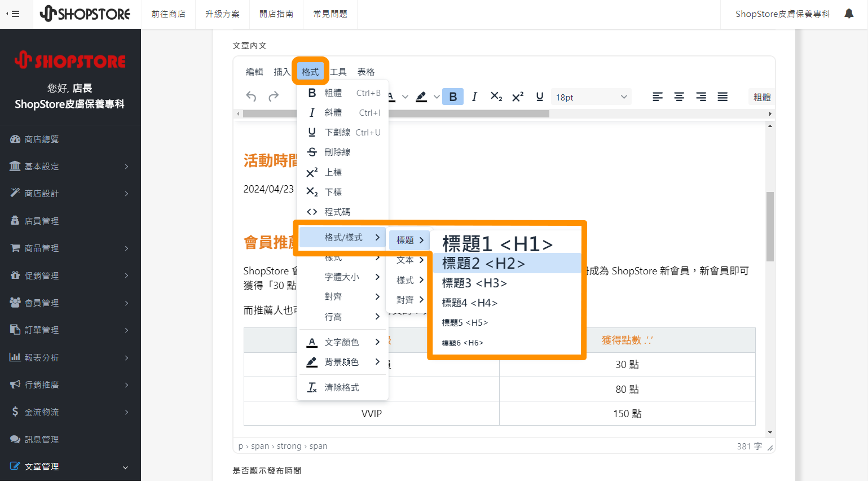Choose 清除格式 clear formatting

pyautogui.click(x=343, y=387)
